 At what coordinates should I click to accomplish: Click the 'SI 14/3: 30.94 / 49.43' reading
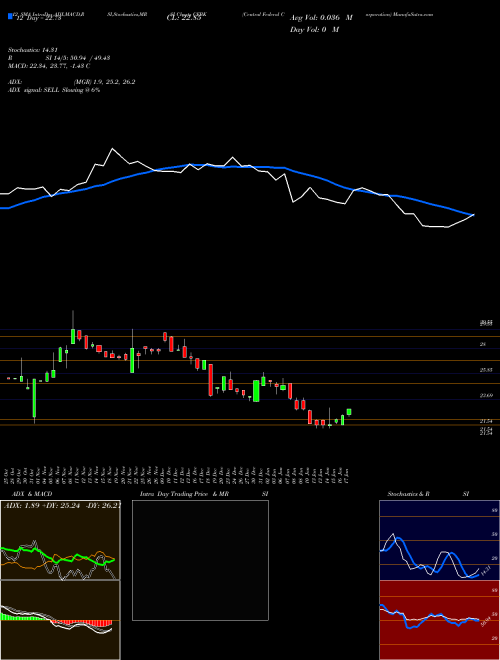[x=78, y=58]
